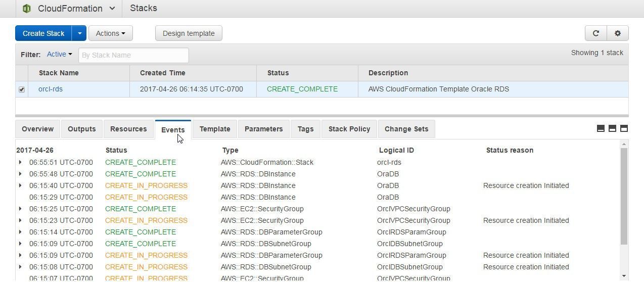The height and width of the screenshot is (282, 644).
Task: Click the OrclRDSParamGroup logical ID at 06:15:14
Action: tap(411, 232)
